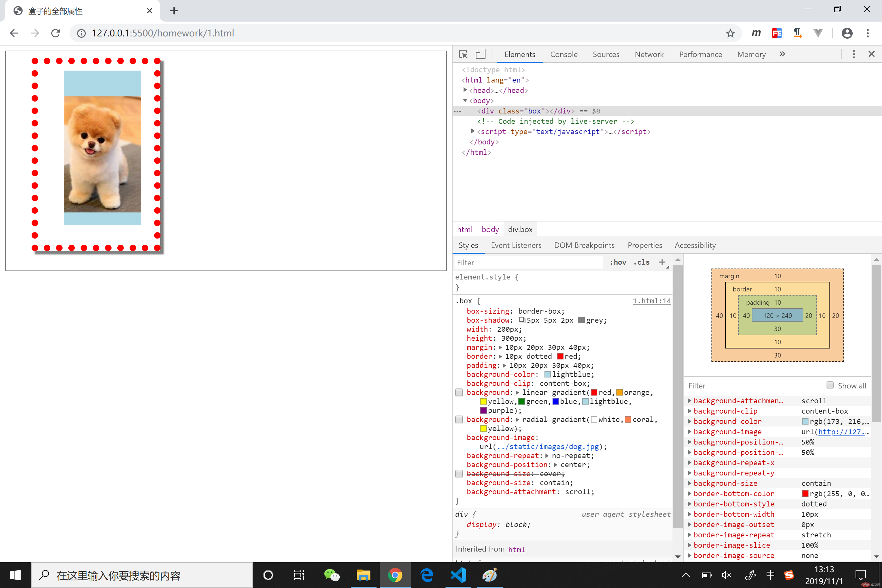Open WeChat from the taskbar
This screenshot has height=588, width=882.
click(331, 575)
